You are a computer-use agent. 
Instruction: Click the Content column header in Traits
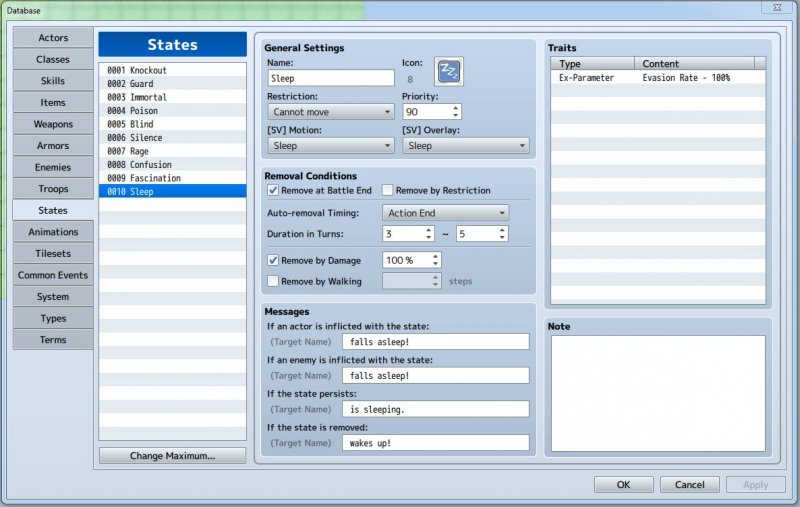click(x=694, y=63)
